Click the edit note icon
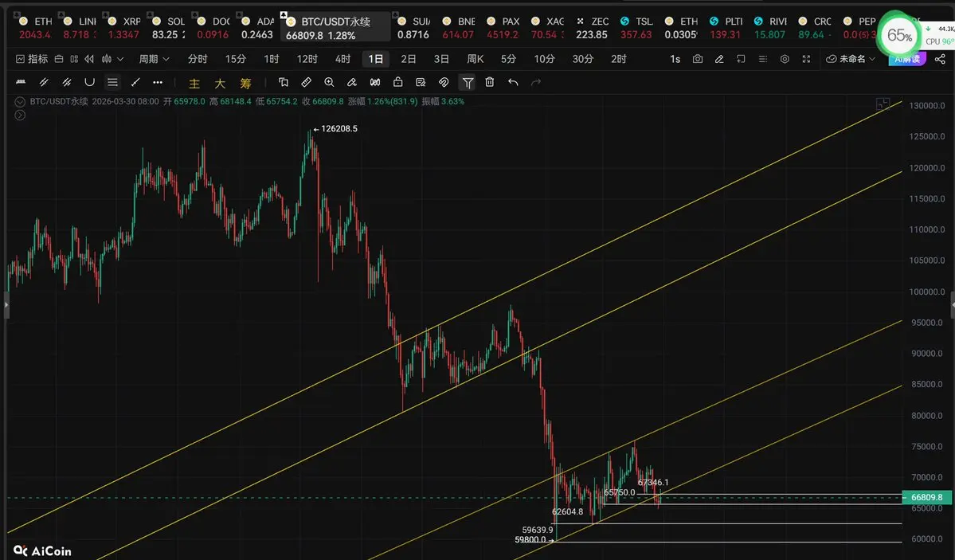The width and height of the screenshot is (955, 560). [421, 82]
